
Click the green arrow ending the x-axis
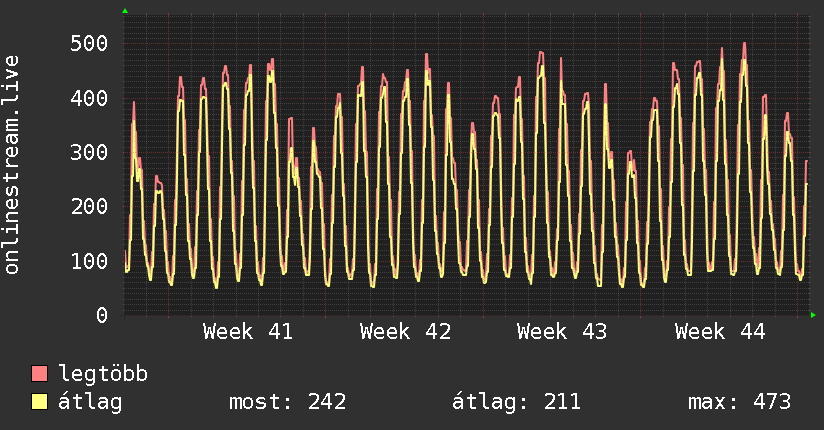[x=813, y=315]
